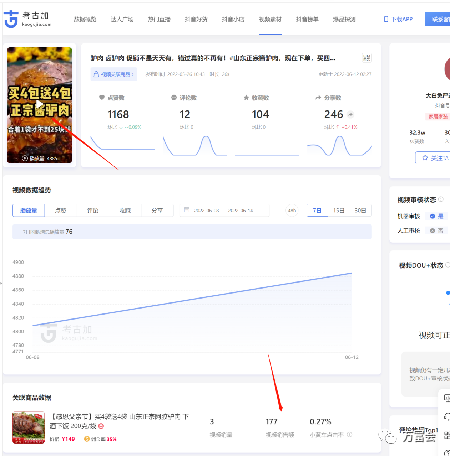Viewport: 450px width, 457px height.
Task: Switch trend chart to the first highlighted metric tab
Action: pyautogui.click(x=28, y=210)
